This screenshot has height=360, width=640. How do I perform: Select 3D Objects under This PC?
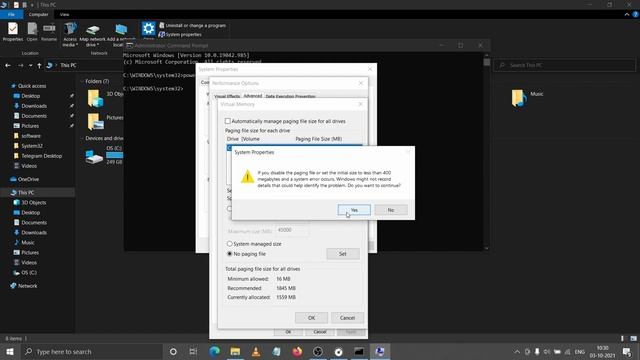point(33,202)
